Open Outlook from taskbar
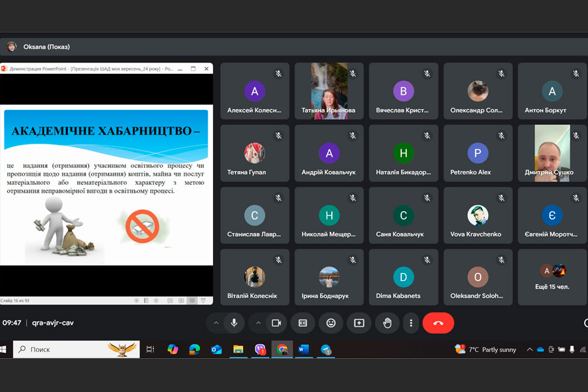 coord(216,350)
